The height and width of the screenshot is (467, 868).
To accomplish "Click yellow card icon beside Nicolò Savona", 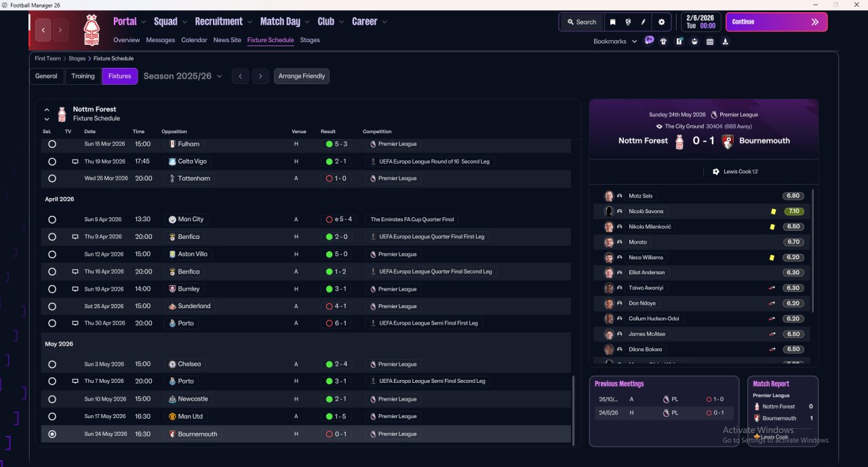I will [x=773, y=212].
